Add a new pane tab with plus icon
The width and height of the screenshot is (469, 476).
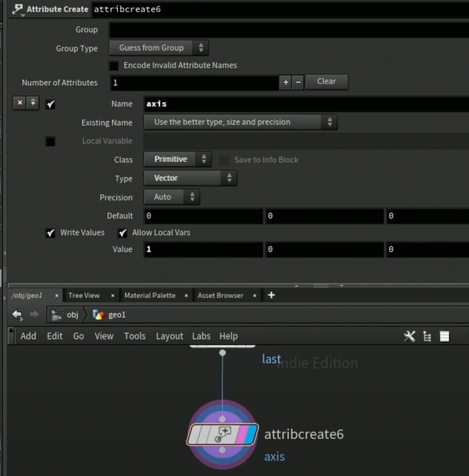tap(271, 295)
